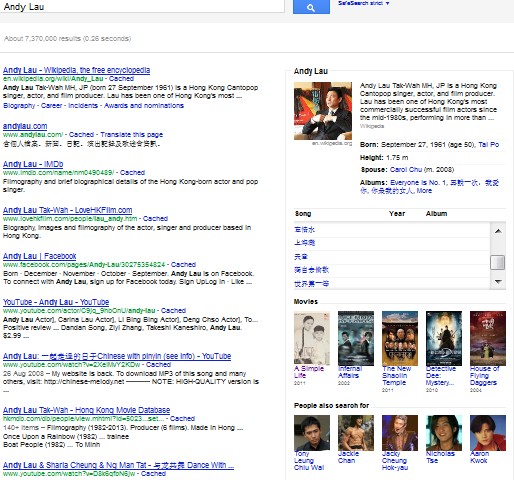
Task: Open the Andy Lau IMDb result
Action: click(x=33, y=164)
